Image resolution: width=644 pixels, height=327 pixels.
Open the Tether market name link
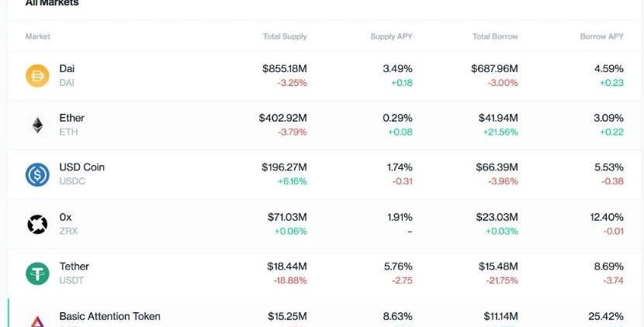pos(74,267)
